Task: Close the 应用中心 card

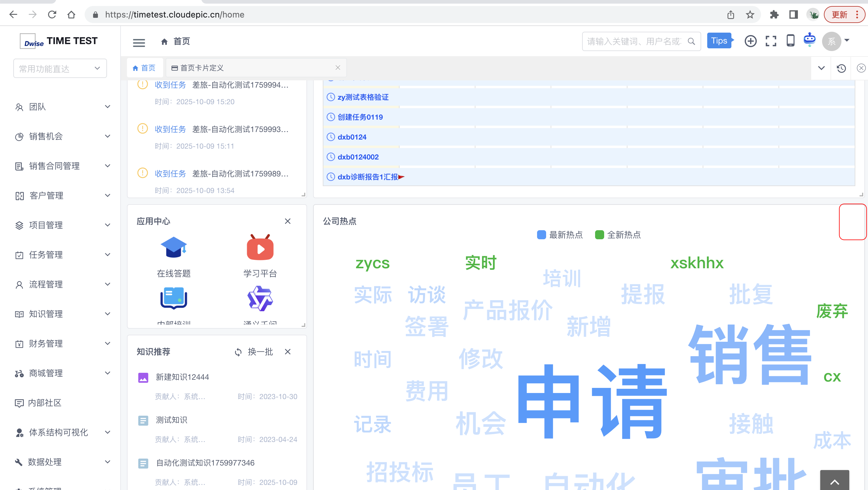Action: (x=287, y=221)
